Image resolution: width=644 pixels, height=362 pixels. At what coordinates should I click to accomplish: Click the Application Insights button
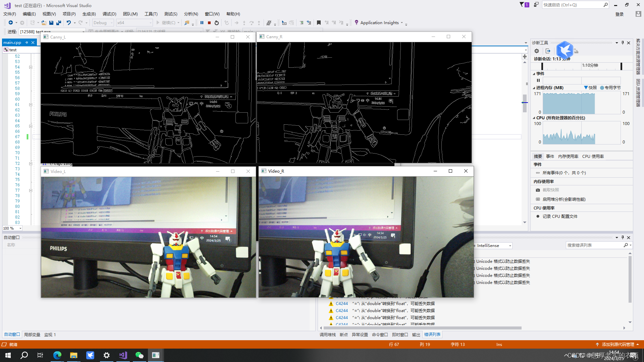(x=379, y=23)
